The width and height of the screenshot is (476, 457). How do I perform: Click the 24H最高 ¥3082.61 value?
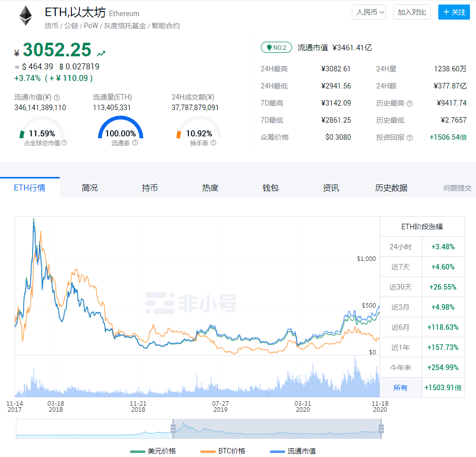point(336,69)
